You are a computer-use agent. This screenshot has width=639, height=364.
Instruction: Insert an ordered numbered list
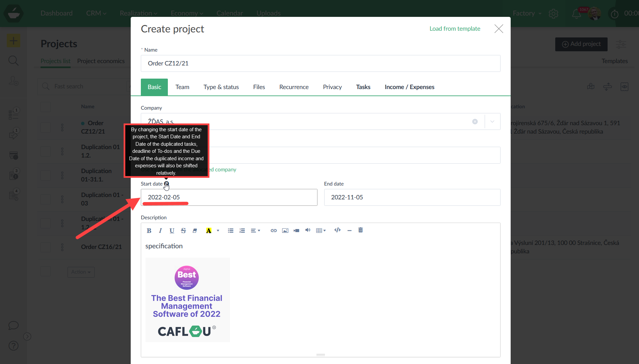tap(242, 230)
